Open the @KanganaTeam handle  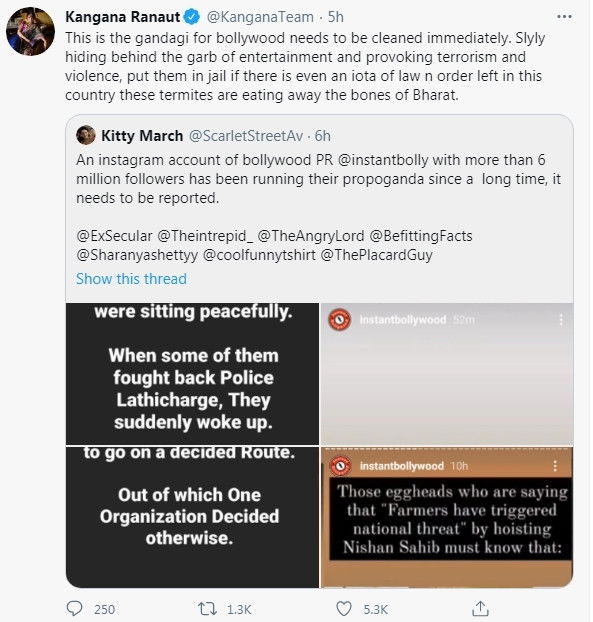[260, 17]
